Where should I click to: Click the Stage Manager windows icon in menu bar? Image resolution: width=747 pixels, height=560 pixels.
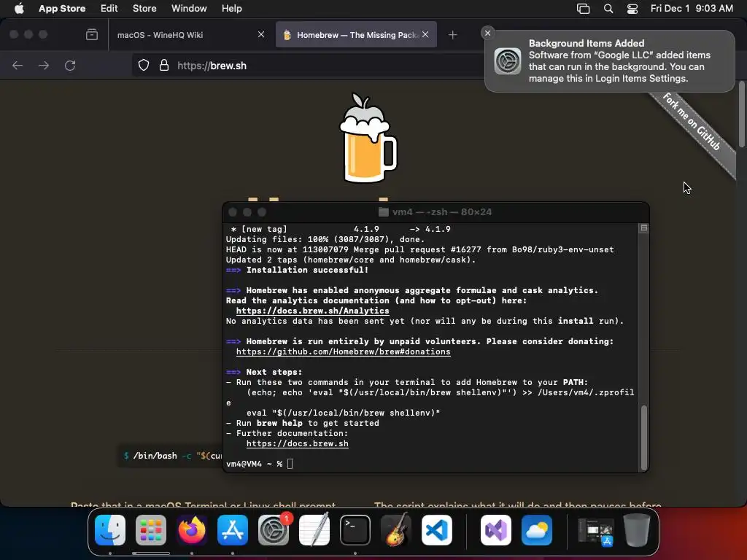(x=583, y=8)
